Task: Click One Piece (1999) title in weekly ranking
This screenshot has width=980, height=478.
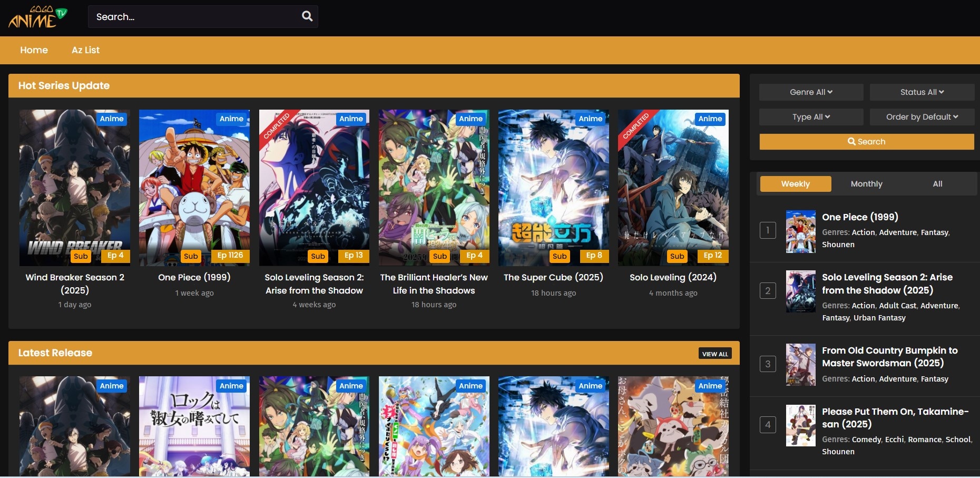Action: tap(860, 217)
